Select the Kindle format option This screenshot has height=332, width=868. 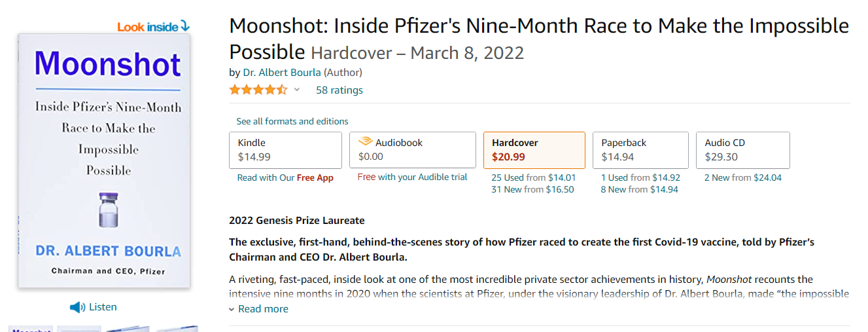coord(285,150)
